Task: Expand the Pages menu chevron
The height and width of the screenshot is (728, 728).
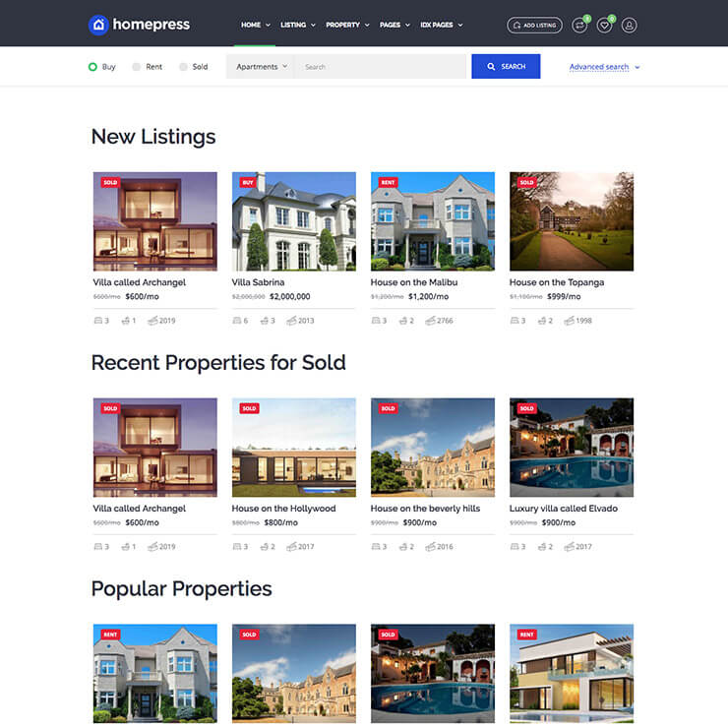Action: tap(407, 25)
